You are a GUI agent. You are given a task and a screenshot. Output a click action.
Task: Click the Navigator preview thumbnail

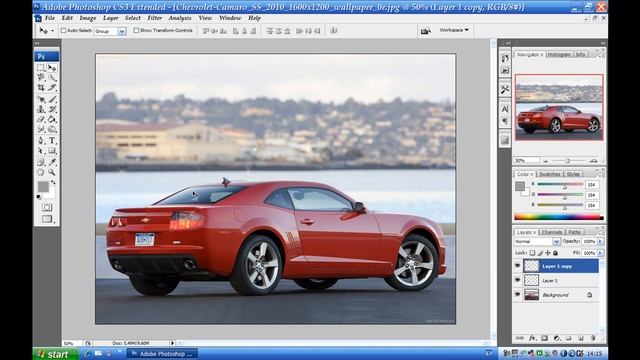[559, 107]
